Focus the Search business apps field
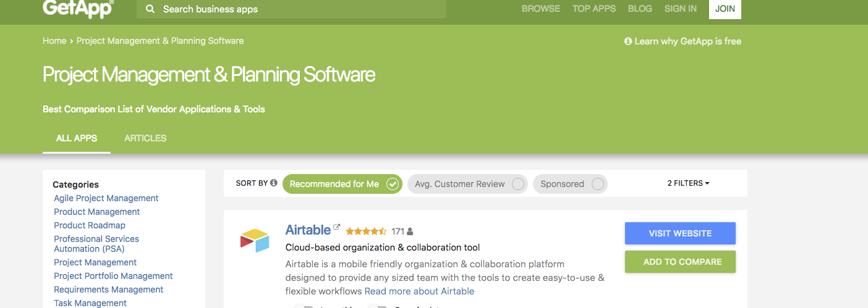Image resolution: width=868 pixels, height=308 pixels. tap(292, 9)
